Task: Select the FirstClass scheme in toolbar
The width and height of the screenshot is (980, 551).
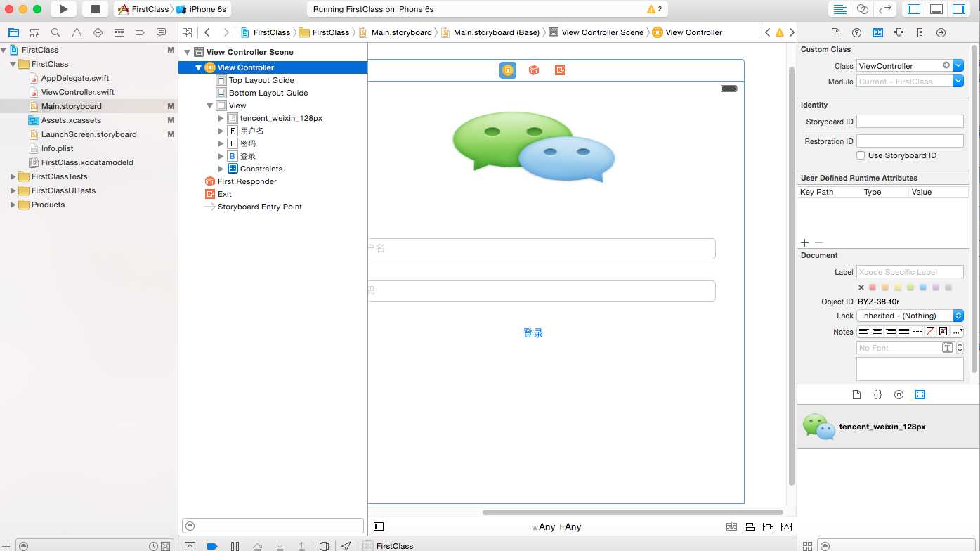Action: coord(143,9)
